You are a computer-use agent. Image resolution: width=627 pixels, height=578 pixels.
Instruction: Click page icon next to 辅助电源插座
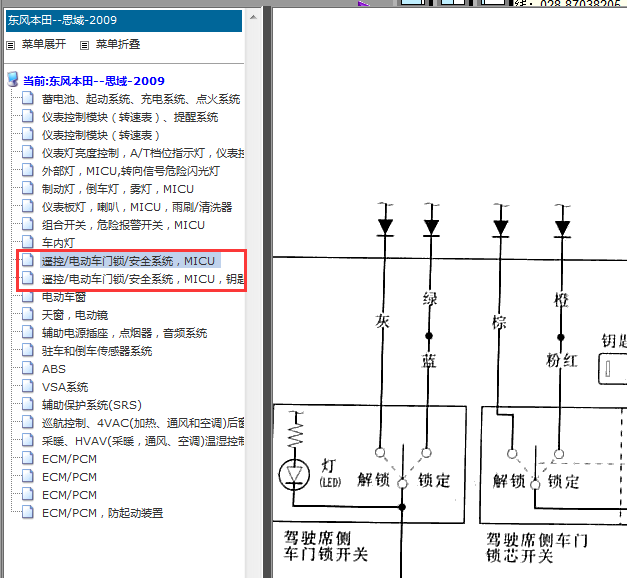pos(28,332)
